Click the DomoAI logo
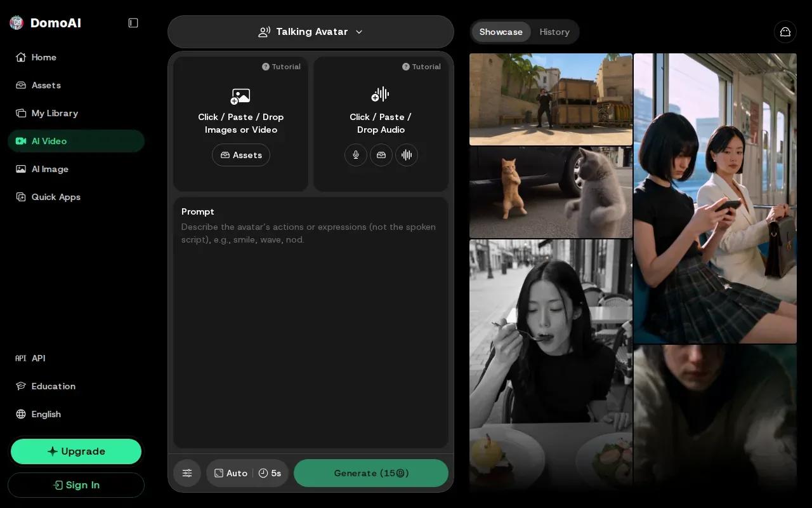 point(45,23)
